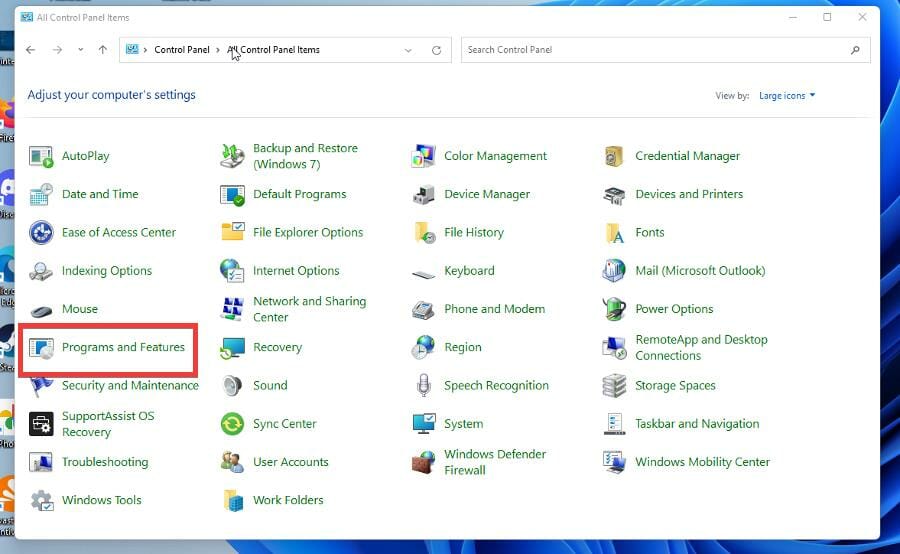Open the AutoPlay icon
This screenshot has width=900, height=554.
[x=41, y=156]
